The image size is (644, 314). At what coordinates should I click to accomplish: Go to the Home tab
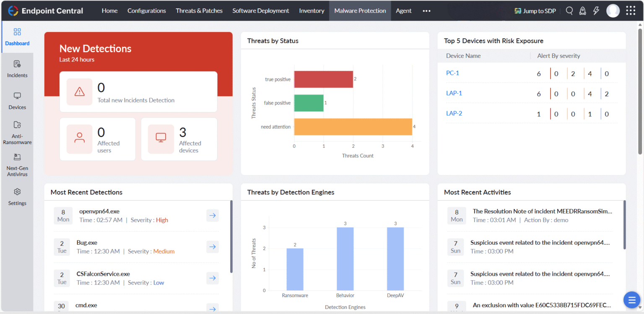109,11
